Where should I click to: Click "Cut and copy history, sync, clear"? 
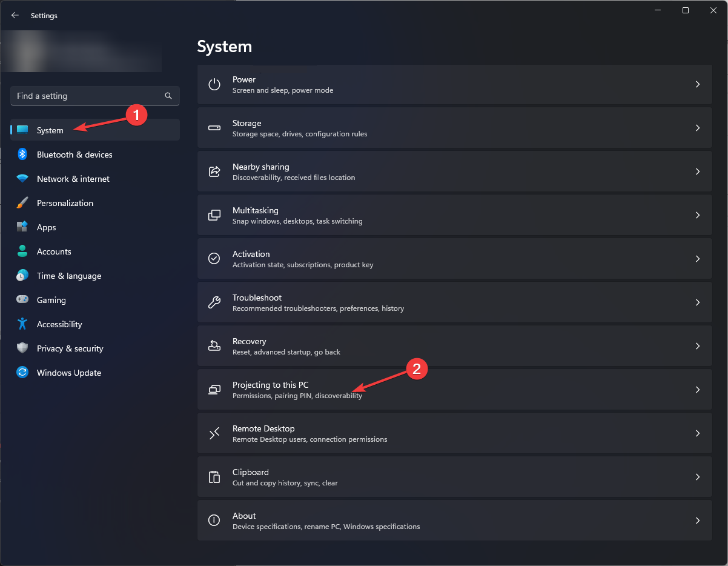(285, 483)
